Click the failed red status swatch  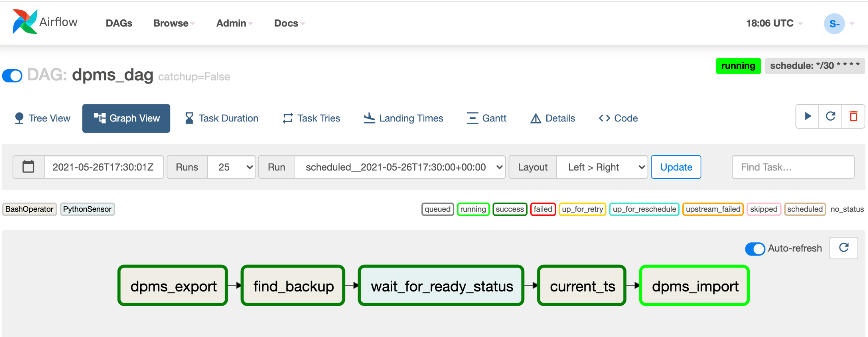click(x=542, y=209)
